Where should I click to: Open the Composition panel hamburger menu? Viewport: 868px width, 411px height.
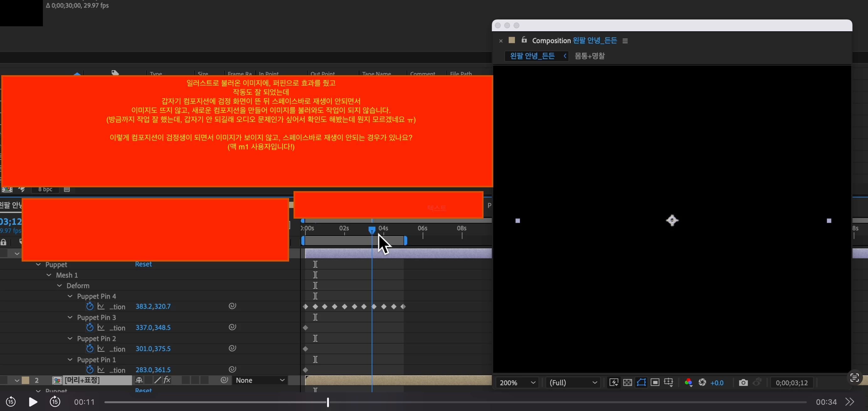(x=625, y=41)
